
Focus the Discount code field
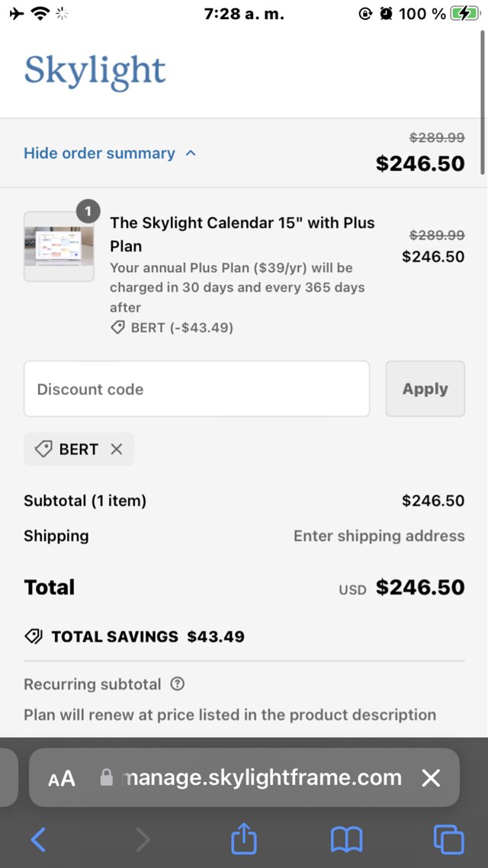point(197,389)
